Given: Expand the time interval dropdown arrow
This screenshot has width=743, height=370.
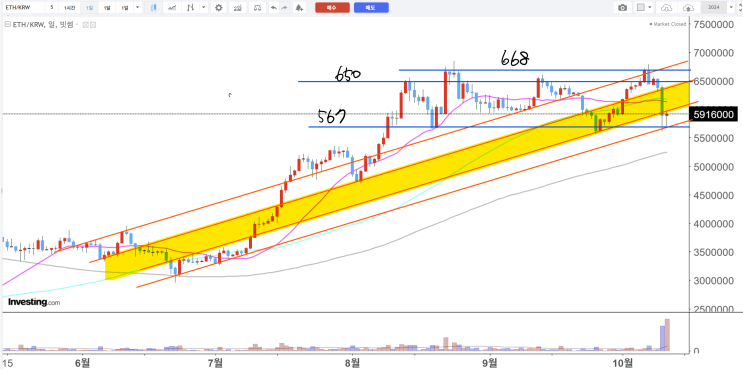Looking at the screenshot, I should pyautogui.click(x=137, y=8).
